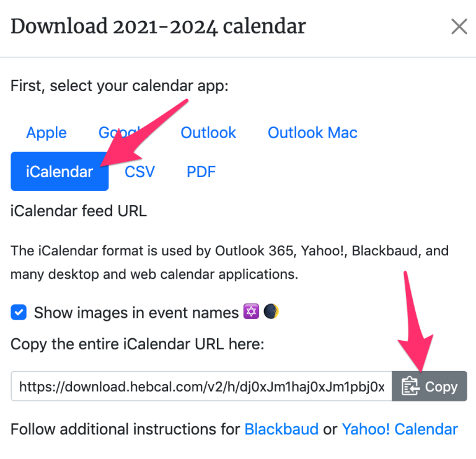
Task: Click the iCalendar feed URL heading
Action: (x=79, y=211)
